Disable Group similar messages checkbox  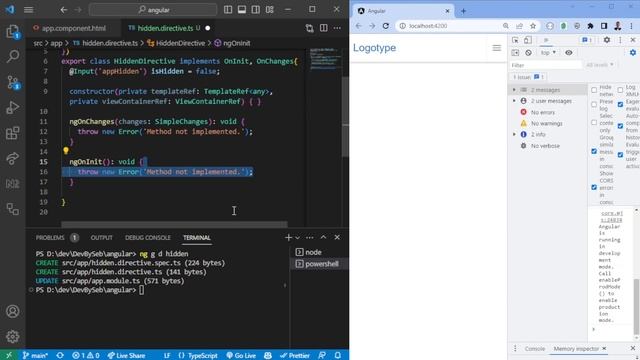(594, 151)
